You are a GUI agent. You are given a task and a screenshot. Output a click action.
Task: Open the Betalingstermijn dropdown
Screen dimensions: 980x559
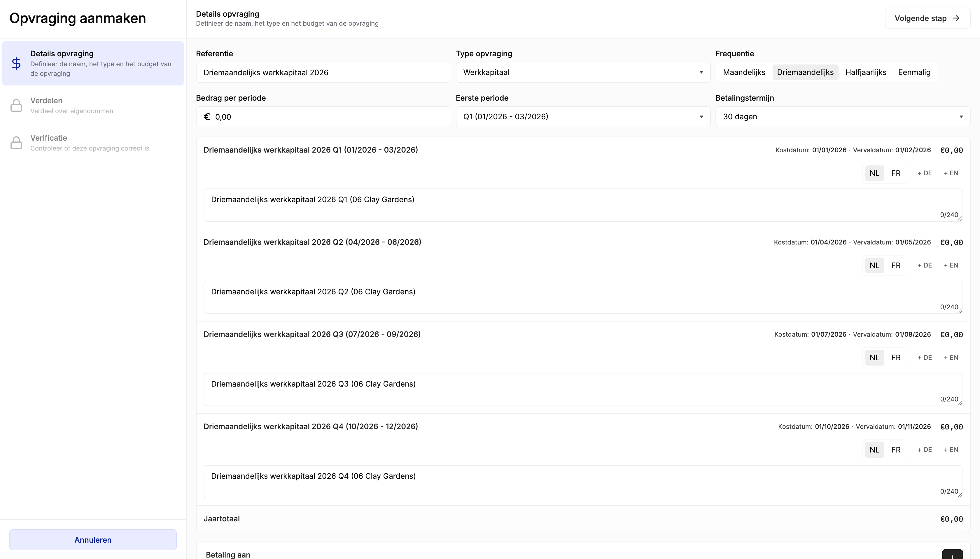point(843,117)
